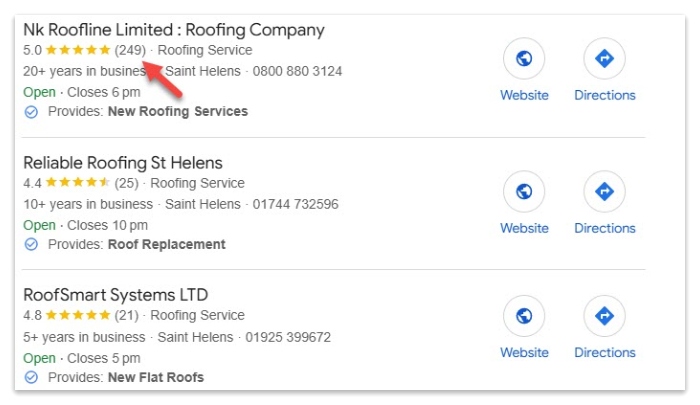700x405 pixels.
Task: Click the Directions label for RoofSmart Systems
Action: (x=604, y=352)
